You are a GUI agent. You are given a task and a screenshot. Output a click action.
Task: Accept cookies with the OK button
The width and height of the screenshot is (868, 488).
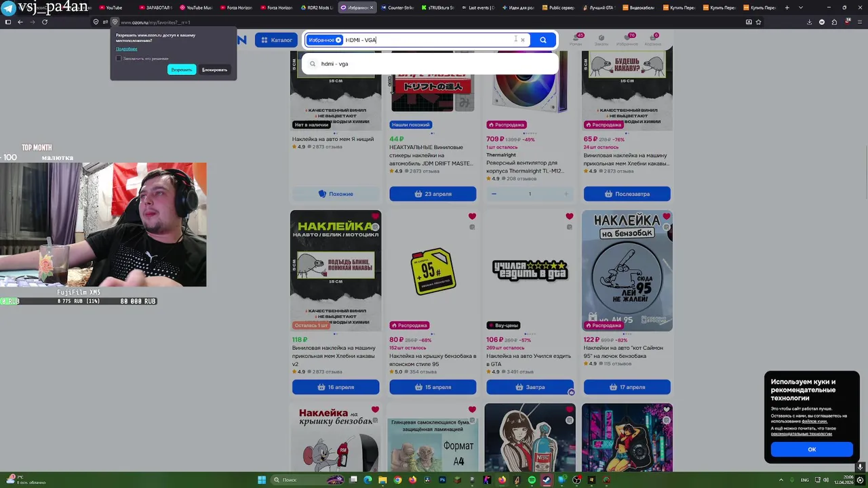tap(812, 449)
